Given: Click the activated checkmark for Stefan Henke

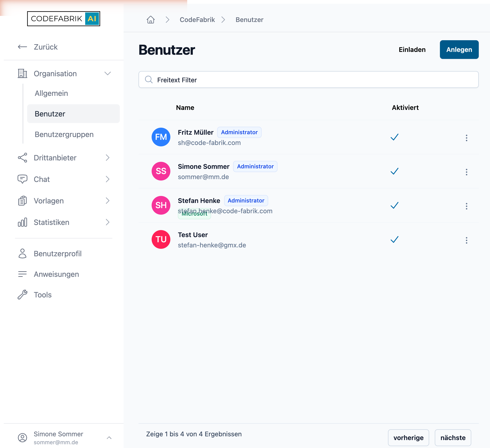Looking at the screenshot, I should (395, 205).
